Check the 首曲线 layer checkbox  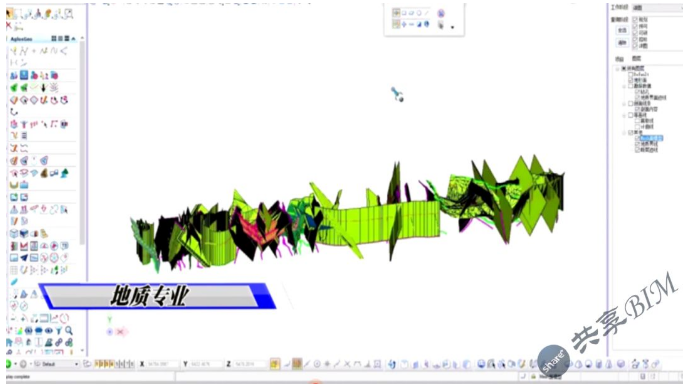[x=637, y=121]
